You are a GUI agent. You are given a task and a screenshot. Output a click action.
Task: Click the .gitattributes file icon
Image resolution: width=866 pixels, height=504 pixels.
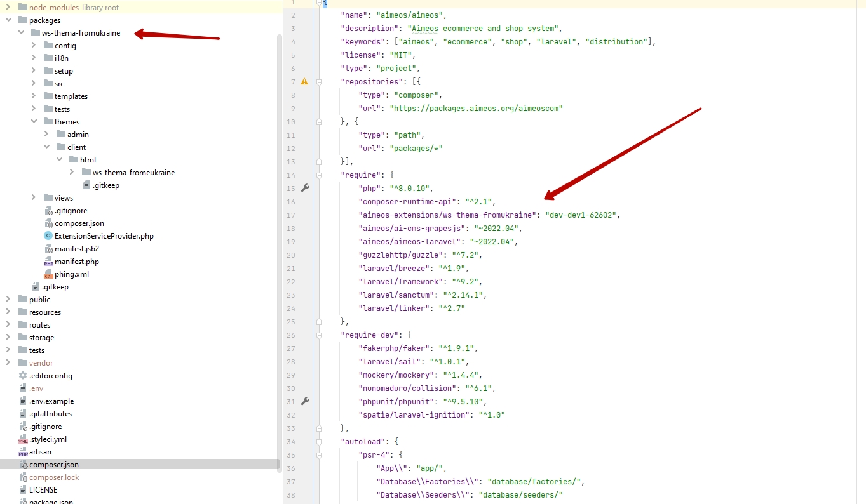23,414
